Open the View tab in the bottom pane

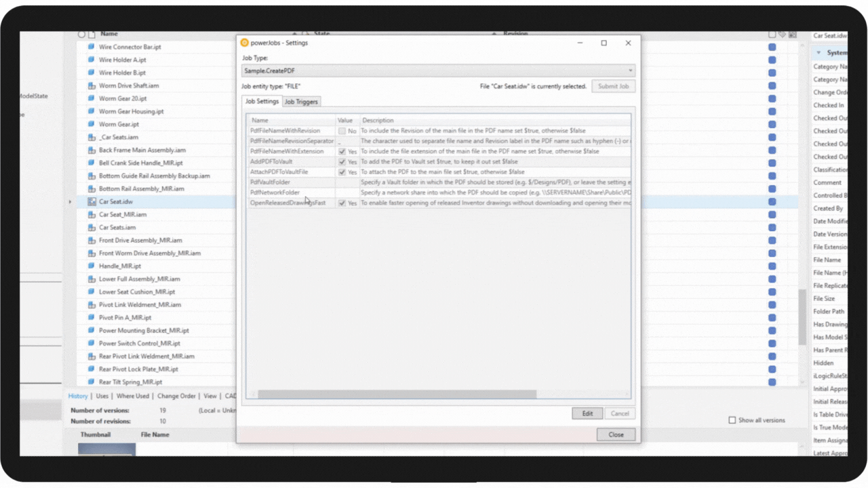click(210, 396)
